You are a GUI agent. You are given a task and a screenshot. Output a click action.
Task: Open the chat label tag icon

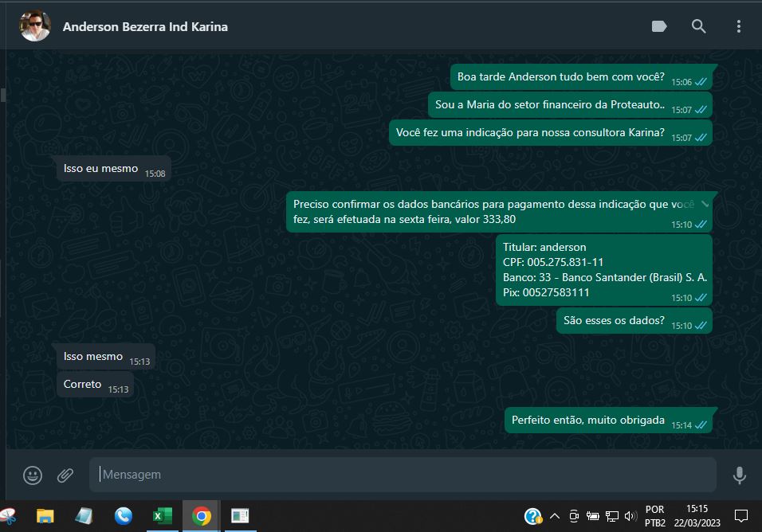[x=659, y=26]
